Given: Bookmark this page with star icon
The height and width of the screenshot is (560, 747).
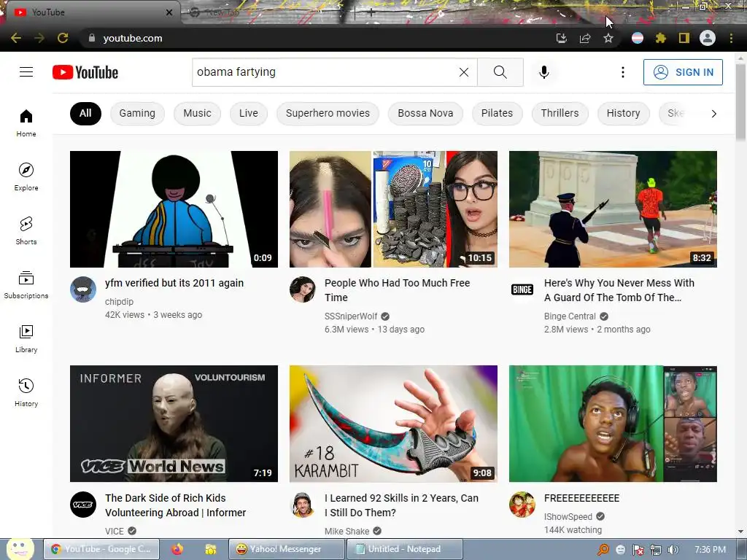Looking at the screenshot, I should click(608, 38).
